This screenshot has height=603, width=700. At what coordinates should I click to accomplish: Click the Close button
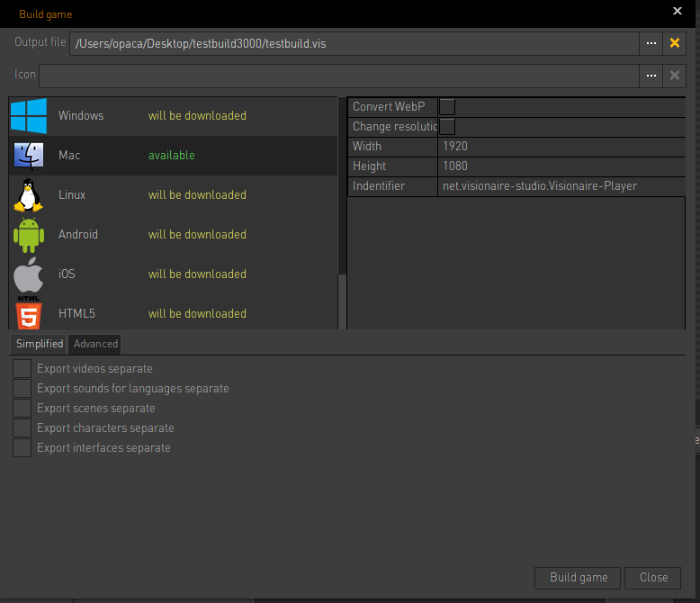(653, 578)
